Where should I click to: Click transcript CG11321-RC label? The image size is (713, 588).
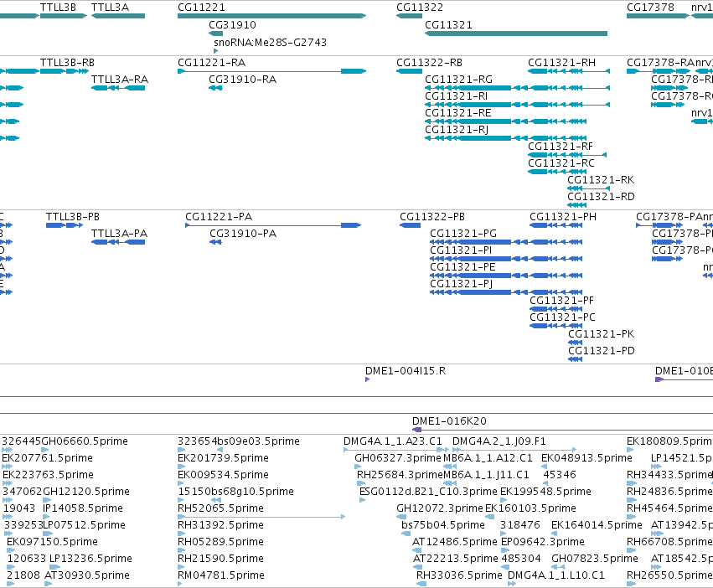(561, 163)
